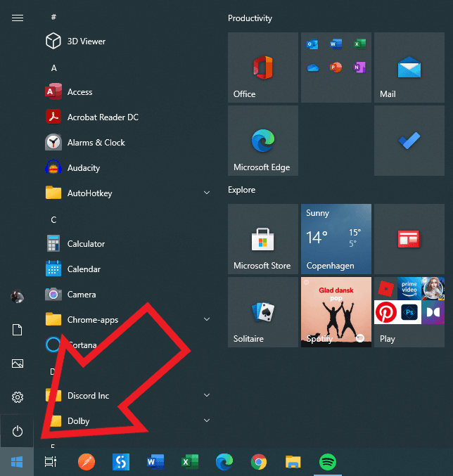Open the orange Postman taskbar icon
The width and height of the screenshot is (453, 476).
(x=87, y=462)
